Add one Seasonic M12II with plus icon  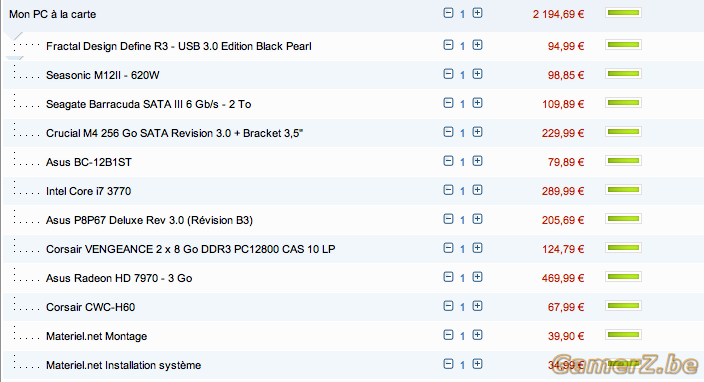(477, 74)
